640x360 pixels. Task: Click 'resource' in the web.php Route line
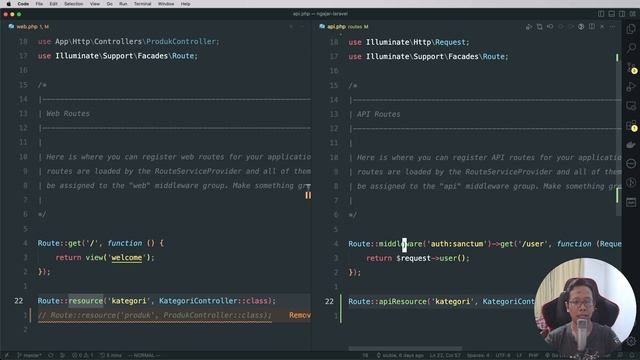tap(86, 301)
